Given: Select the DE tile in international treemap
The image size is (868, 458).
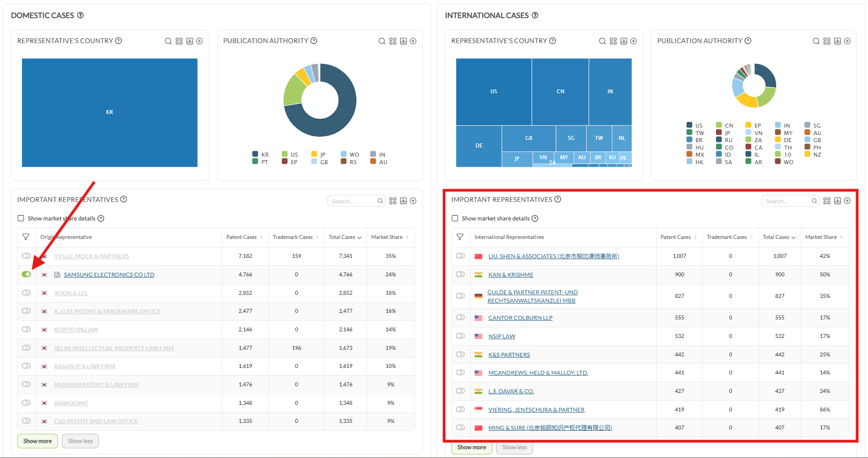Looking at the screenshot, I should tap(479, 146).
